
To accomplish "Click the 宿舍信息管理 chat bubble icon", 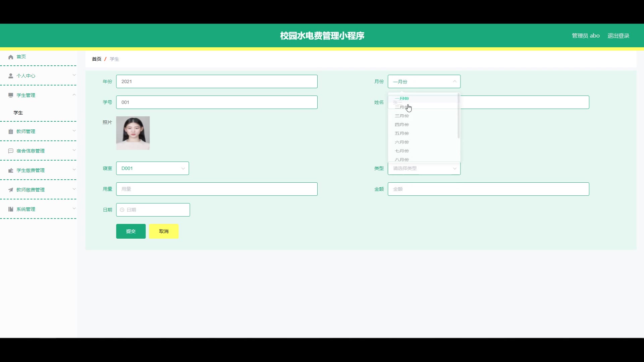I will click(11, 151).
